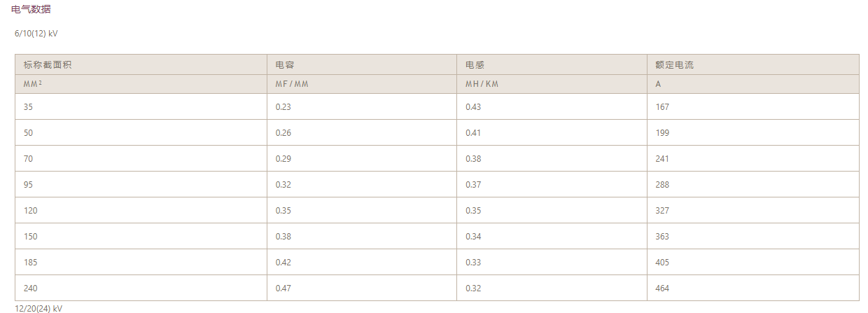Select the rated current value 167
The height and width of the screenshot is (313, 868).
click(x=662, y=107)
